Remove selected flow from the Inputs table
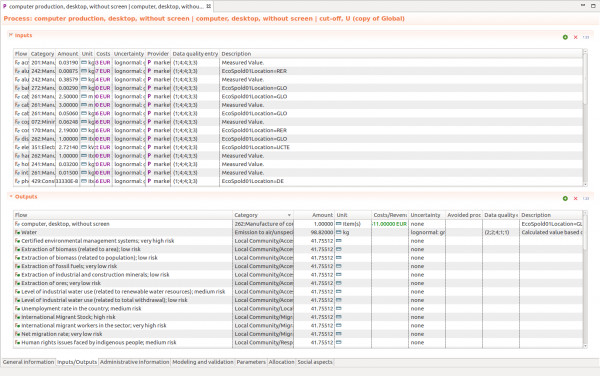This screenshot has width=600, height=376. 576,37
